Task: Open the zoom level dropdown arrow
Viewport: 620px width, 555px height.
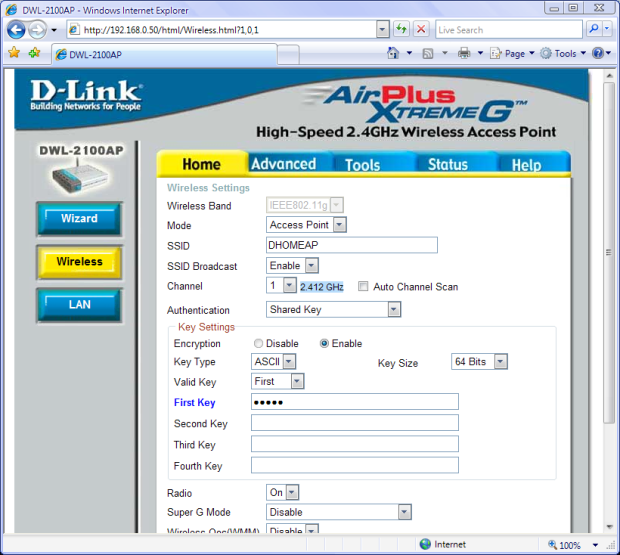Action: pos(595,545)
